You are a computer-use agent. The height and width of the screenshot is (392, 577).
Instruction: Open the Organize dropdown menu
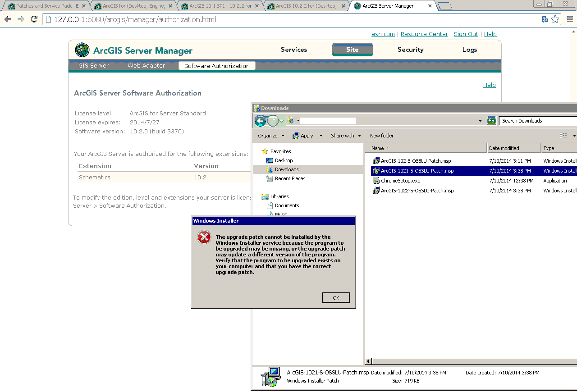pos(271,136)
